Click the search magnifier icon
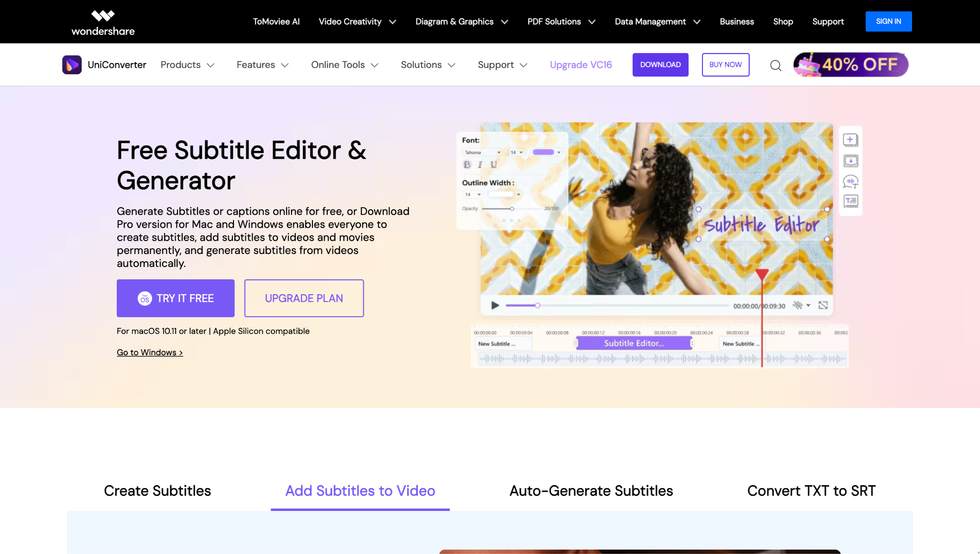The height and width of the screenshot is (554, 980). 776,66
